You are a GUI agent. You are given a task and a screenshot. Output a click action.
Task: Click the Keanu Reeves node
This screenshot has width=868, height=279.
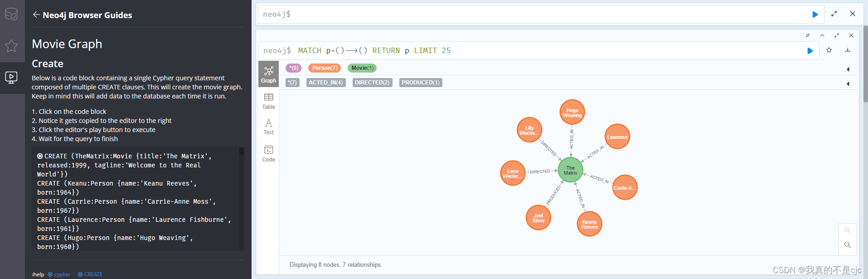pyautogui.click(x=589, y=224)
